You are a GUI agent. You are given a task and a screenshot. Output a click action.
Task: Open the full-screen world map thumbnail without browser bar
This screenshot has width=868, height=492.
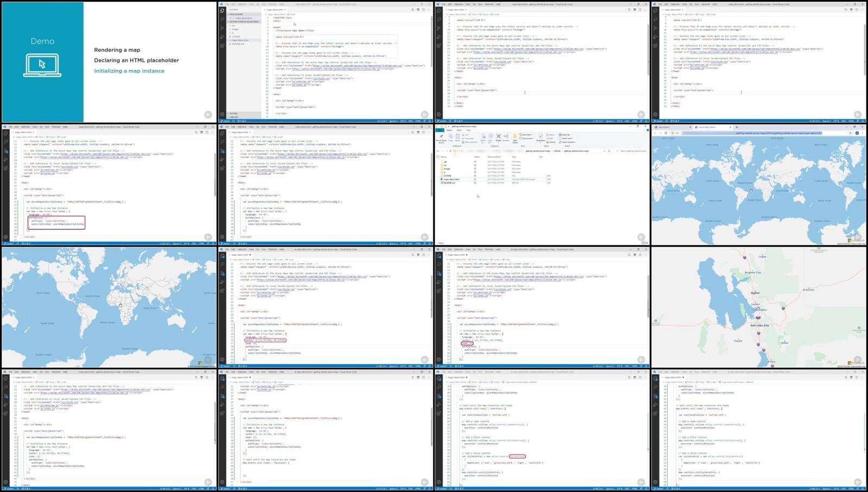click(x=108, y=307)
